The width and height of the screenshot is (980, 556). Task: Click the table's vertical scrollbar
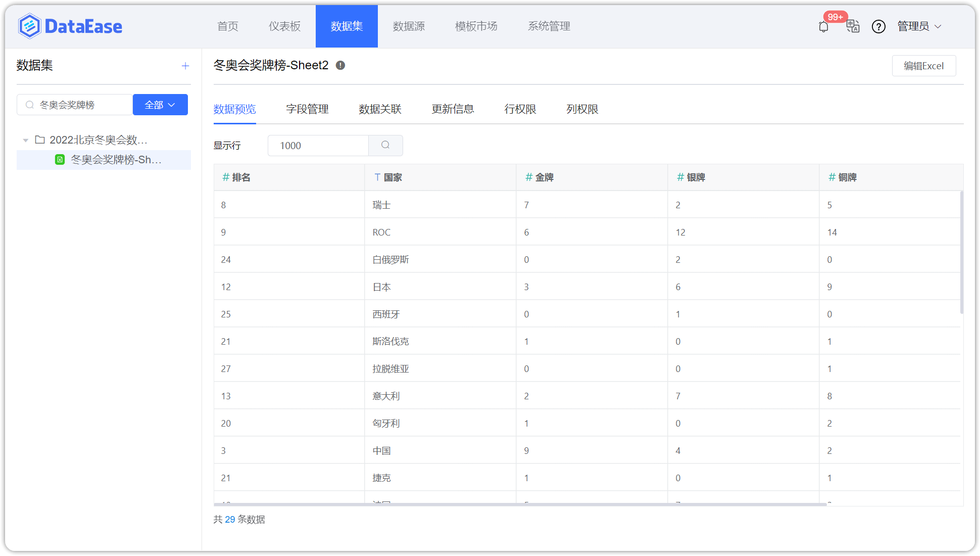(x=961, y=253)
